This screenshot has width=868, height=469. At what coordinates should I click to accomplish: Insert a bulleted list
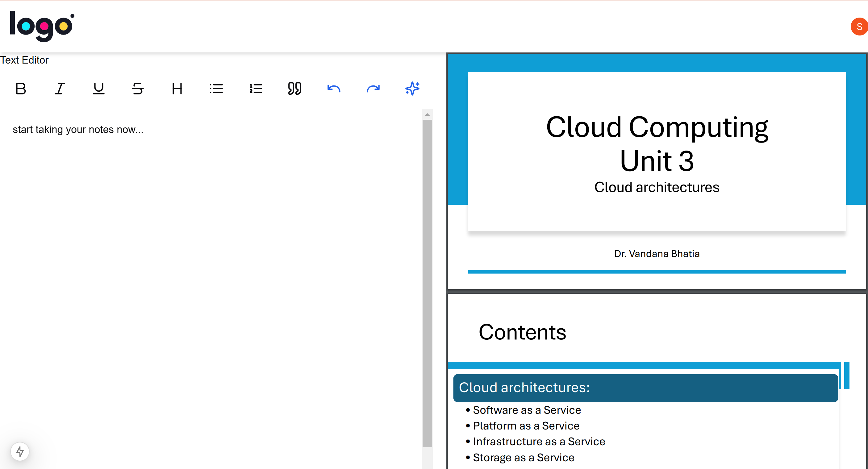click(216, 89)
